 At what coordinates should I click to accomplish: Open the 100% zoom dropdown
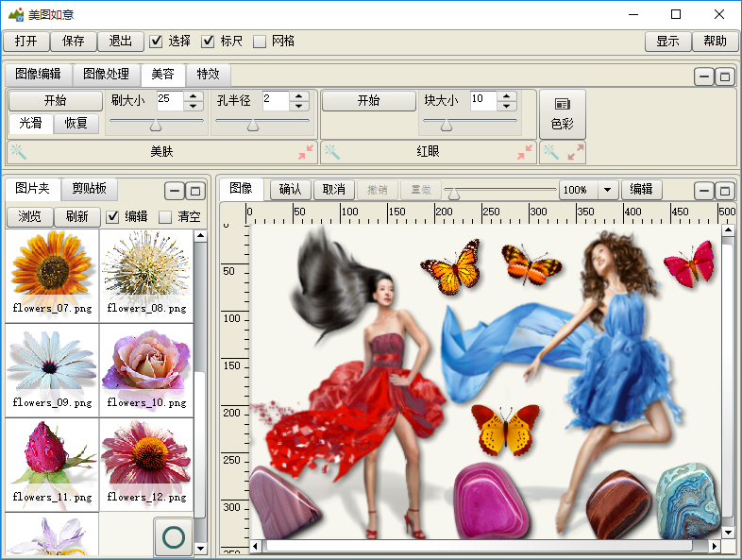click(608, 190)
